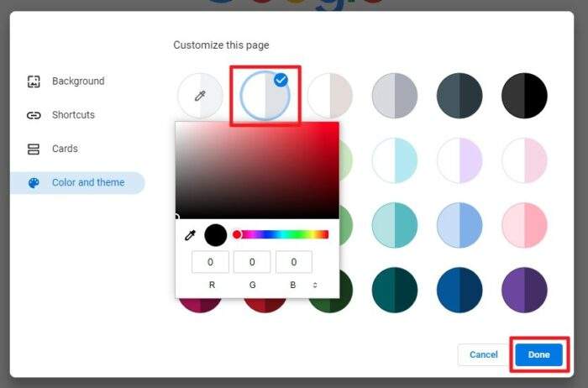Click the blue checkmark on default theme
Viewport: 588px width, 388px height.
[x=281, y=80]
